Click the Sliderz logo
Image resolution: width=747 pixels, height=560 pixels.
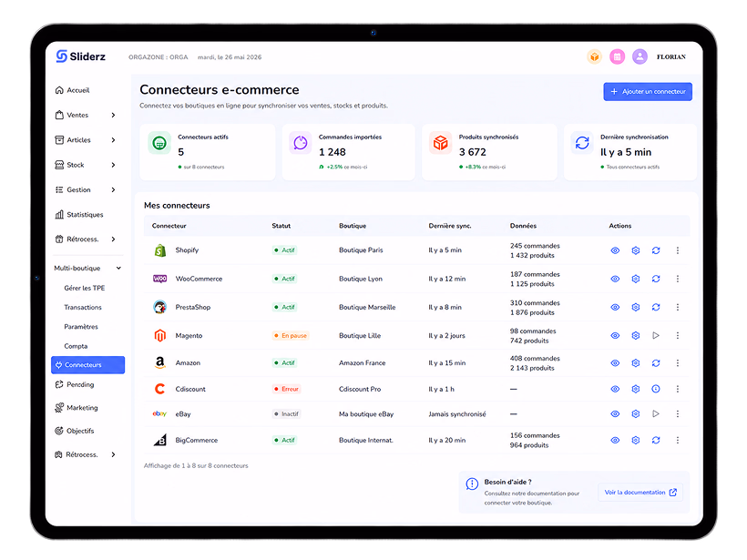[80, 56]
